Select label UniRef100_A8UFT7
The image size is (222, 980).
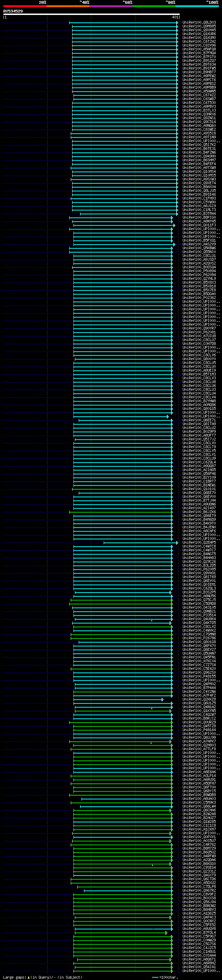199,436
